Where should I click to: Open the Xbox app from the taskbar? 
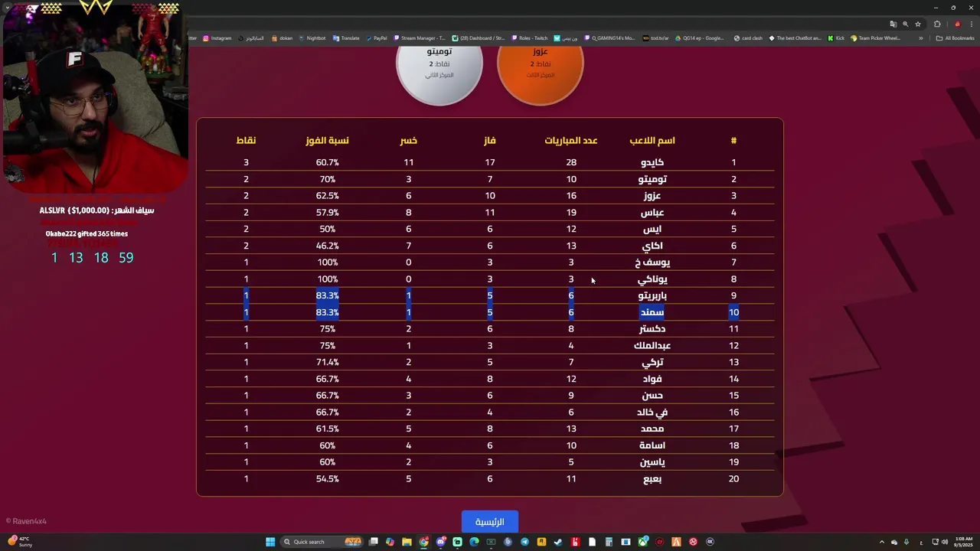(643, 542)
